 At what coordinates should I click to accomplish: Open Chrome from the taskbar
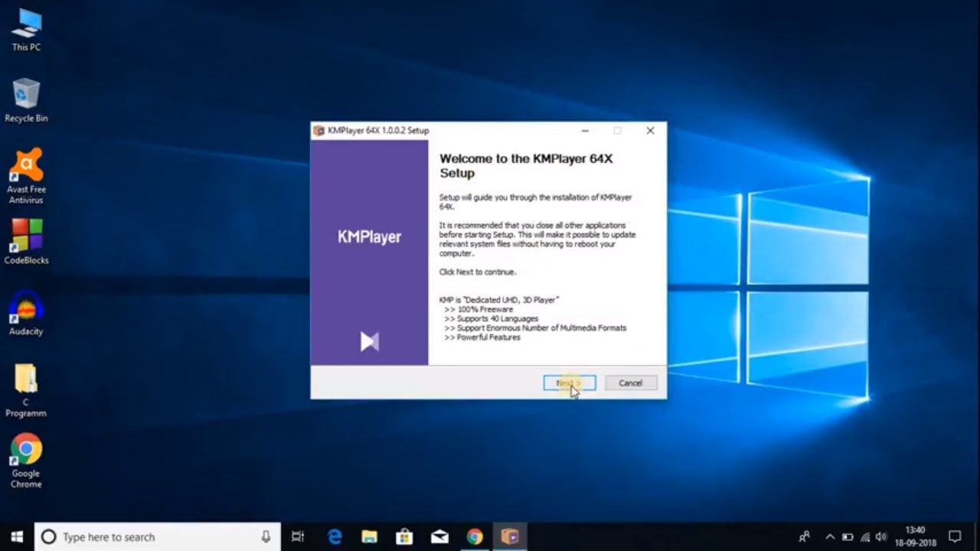475,536
